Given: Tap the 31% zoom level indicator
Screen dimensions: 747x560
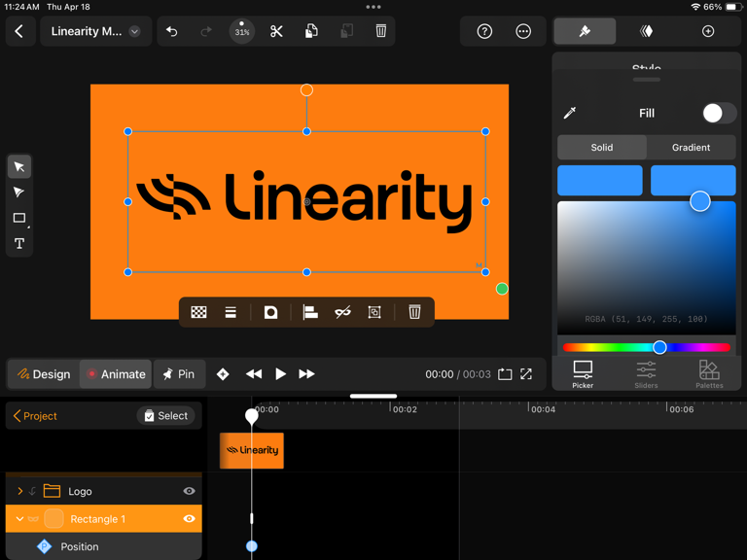Looking at the screenshot, I should [241, 31].
